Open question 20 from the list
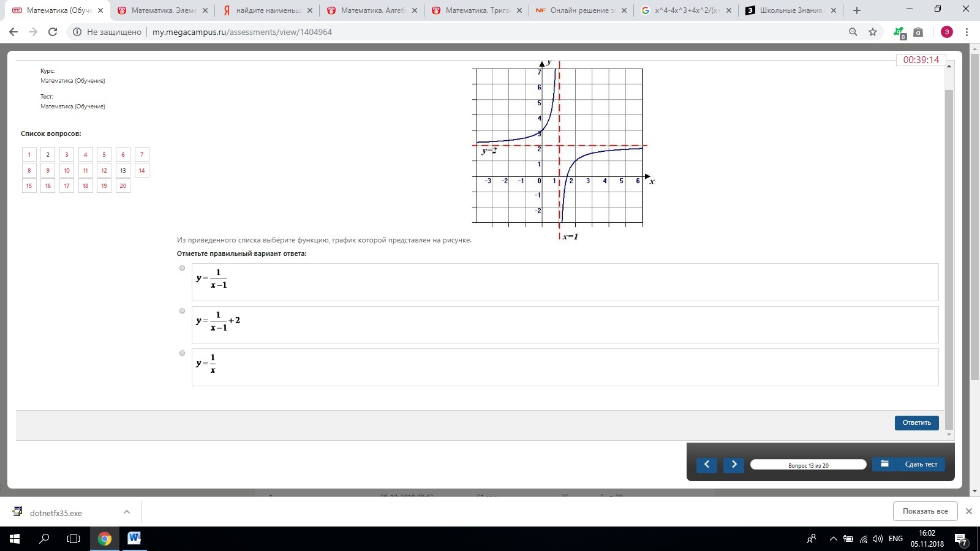Viewport: 980px width, 551px height. click(x=123, y=186)
